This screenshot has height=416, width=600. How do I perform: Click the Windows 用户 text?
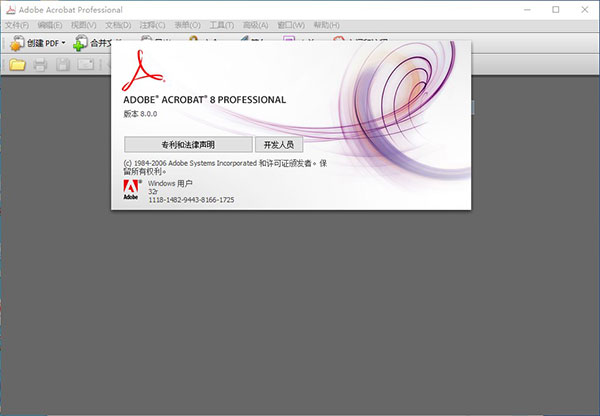[170, 183]
